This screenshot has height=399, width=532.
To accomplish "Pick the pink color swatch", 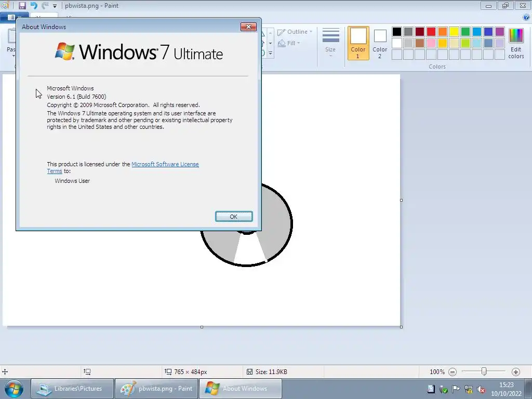I will tap(431, 43).
